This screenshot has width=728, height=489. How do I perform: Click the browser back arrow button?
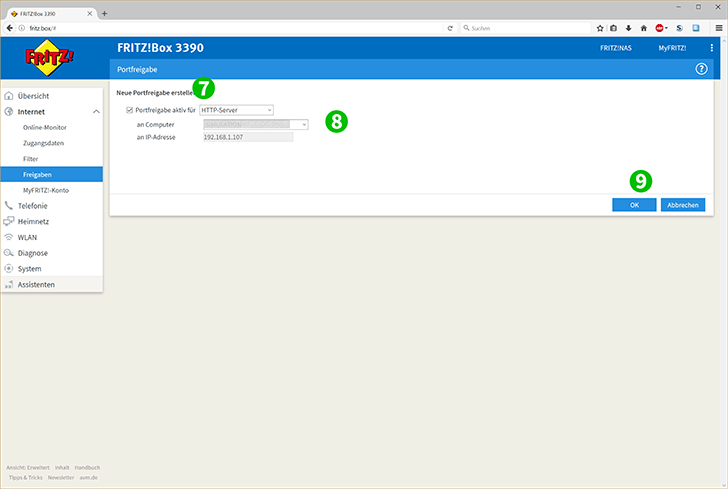pyautogui.click(x=9, y=28)
